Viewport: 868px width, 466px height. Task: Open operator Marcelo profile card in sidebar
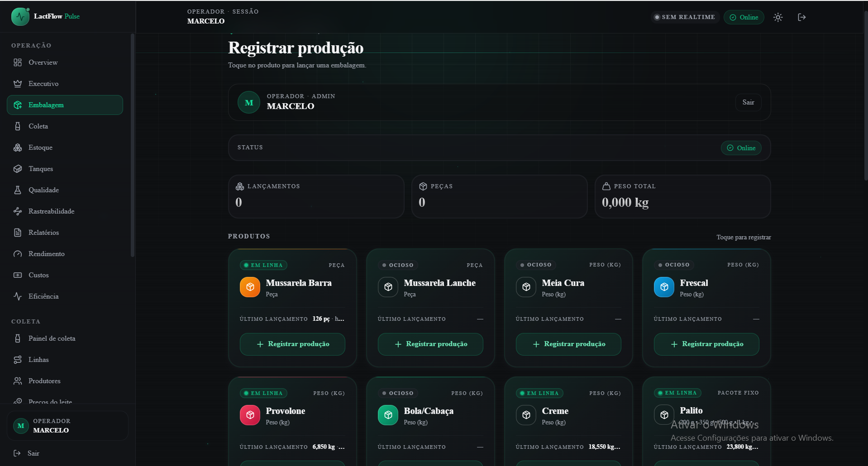click(x=67, y=426)
